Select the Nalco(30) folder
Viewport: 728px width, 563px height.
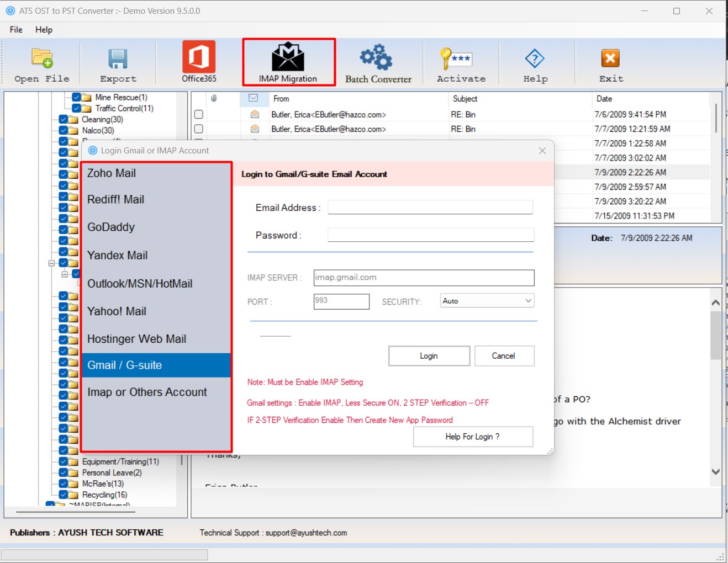[x=98, y=130]
